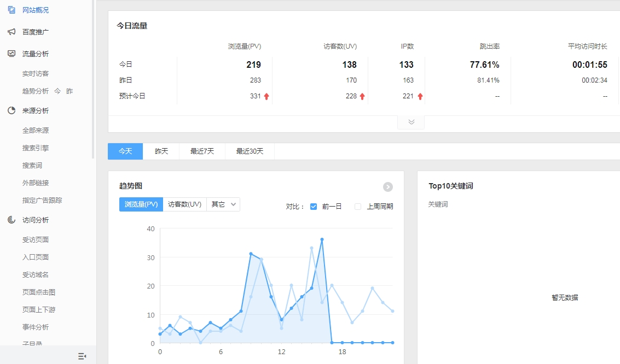Uncheck the 前一日 comparison checkbox
The height and width of the screenshot is (364, 620).
(314, 207)
